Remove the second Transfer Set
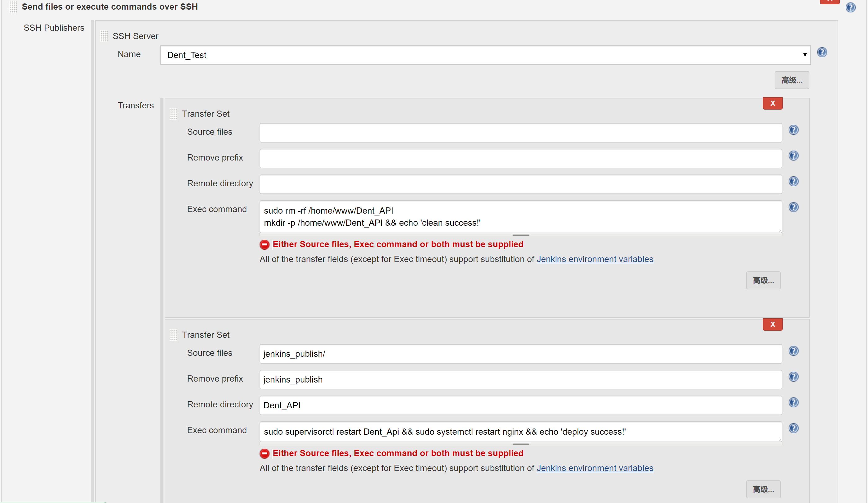 pos(772,324)
